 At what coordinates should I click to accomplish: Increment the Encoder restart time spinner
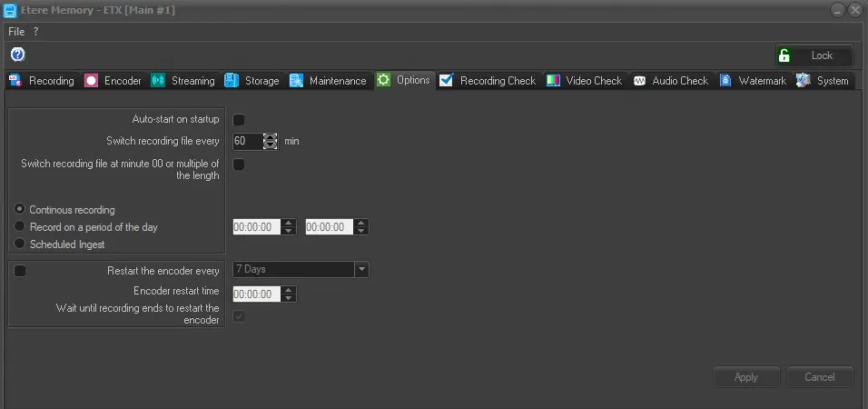pyautogui.click(x=289, y=291)
